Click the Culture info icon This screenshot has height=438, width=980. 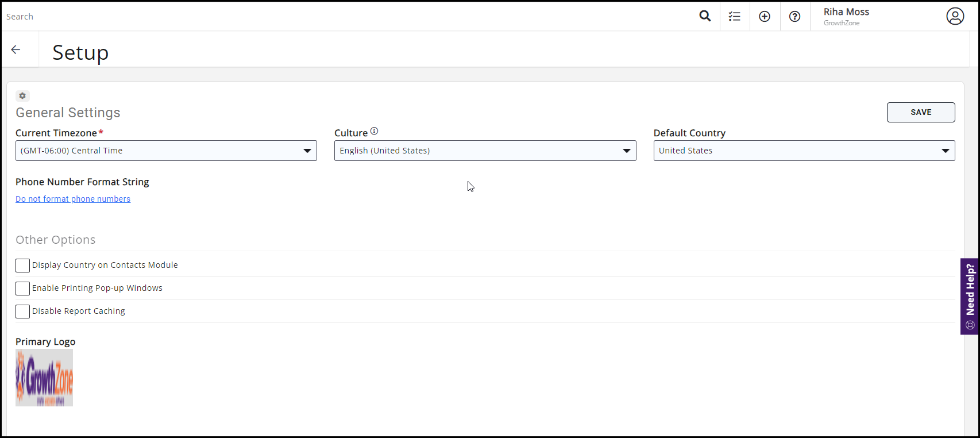click(374, 131)
